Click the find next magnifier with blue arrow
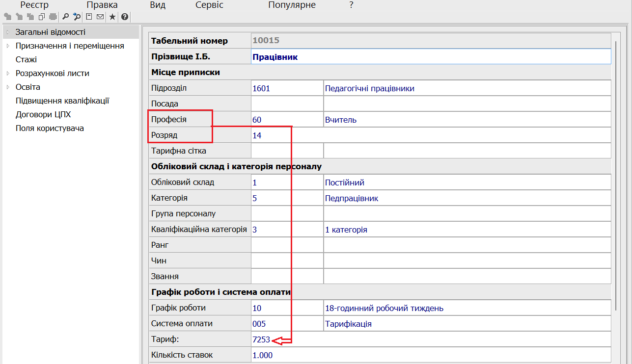This screenshot has width=632, height=364. [x=77, y=17]
